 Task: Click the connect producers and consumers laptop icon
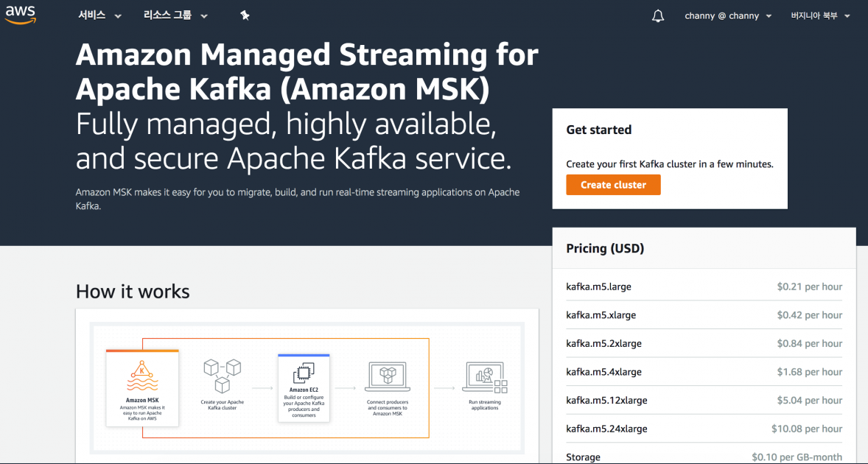click(388, 376)
